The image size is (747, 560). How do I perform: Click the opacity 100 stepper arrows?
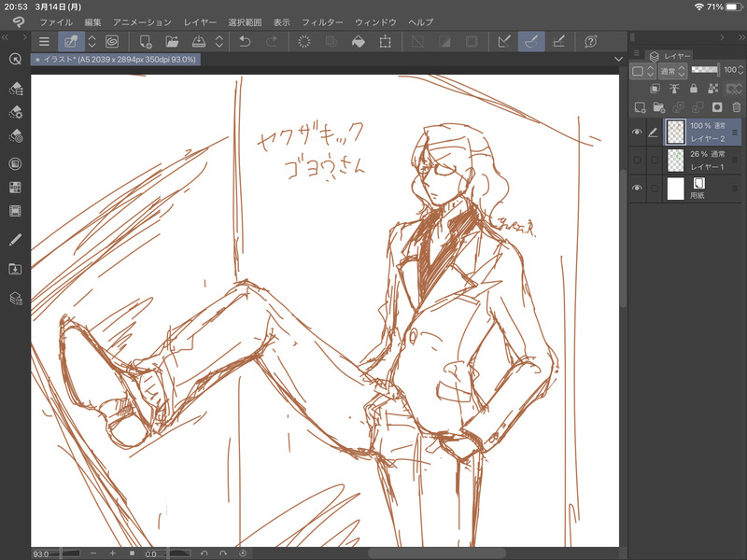[x=740, y=69]
